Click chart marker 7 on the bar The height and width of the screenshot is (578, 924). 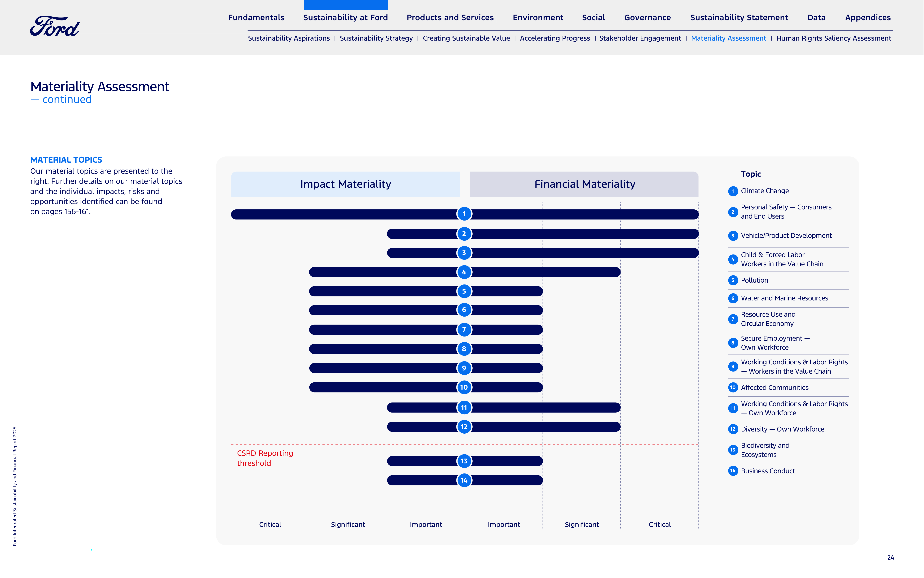[464, 330]
